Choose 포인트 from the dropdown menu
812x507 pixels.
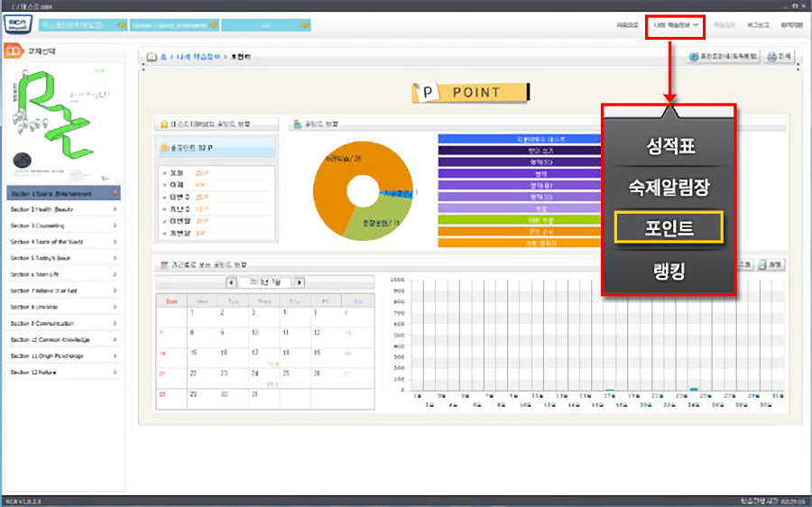(x=670, y=228)
